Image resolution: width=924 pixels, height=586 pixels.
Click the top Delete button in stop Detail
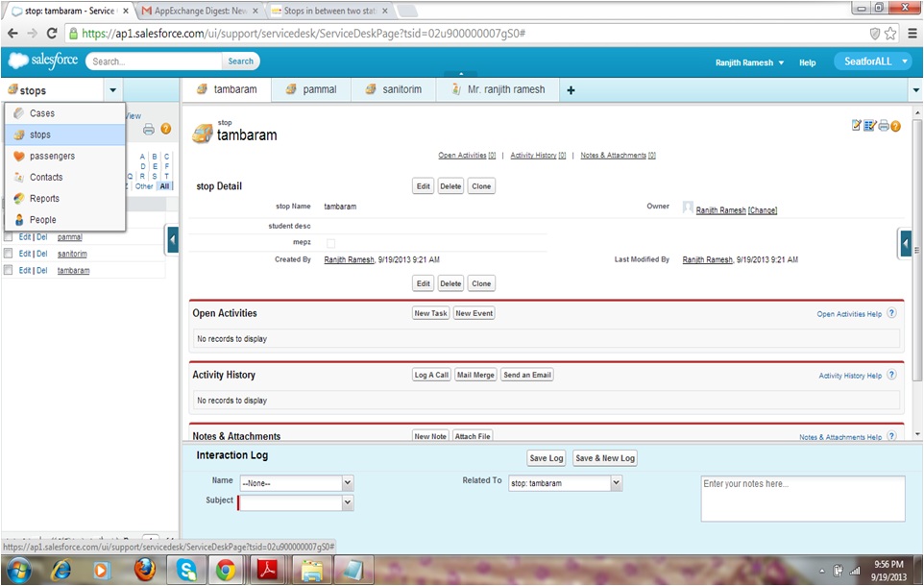tap(450, 186)
